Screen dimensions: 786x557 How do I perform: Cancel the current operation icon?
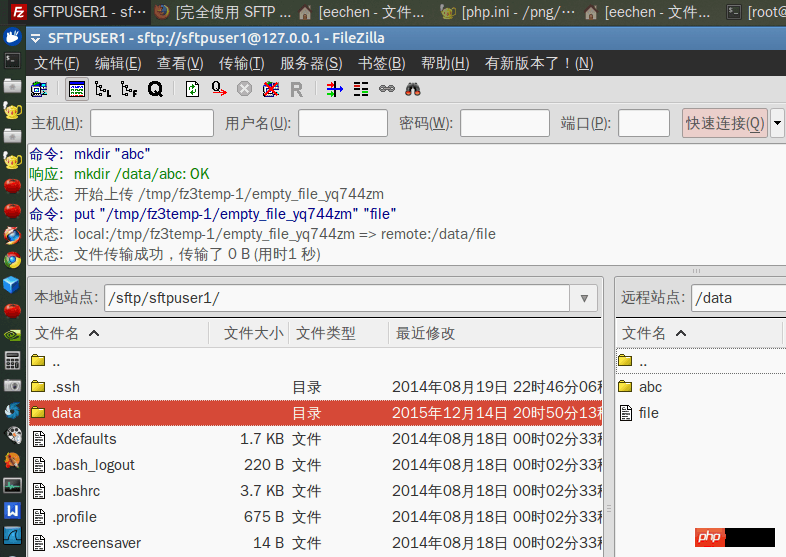point(244,90)
